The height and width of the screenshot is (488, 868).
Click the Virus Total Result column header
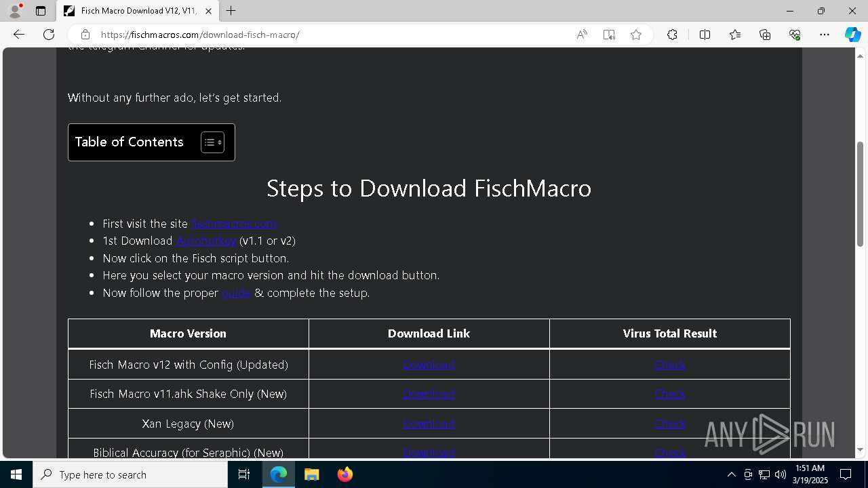(670, 333)
